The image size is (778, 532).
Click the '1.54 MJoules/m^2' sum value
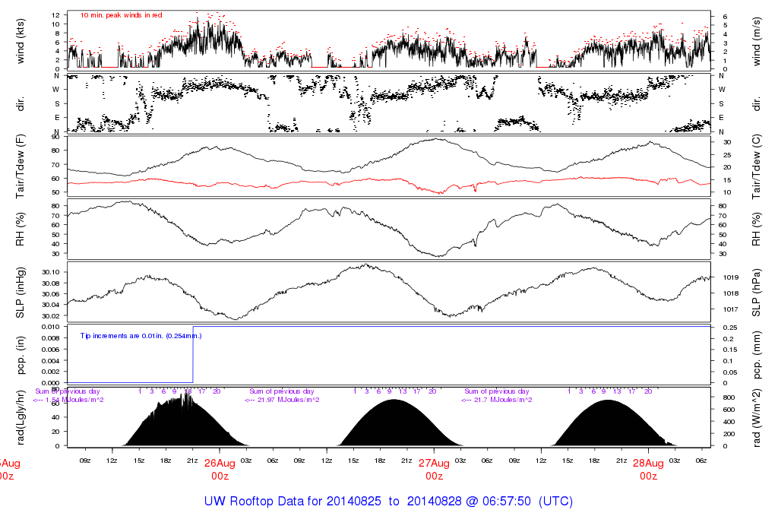(x=74, y=400)
